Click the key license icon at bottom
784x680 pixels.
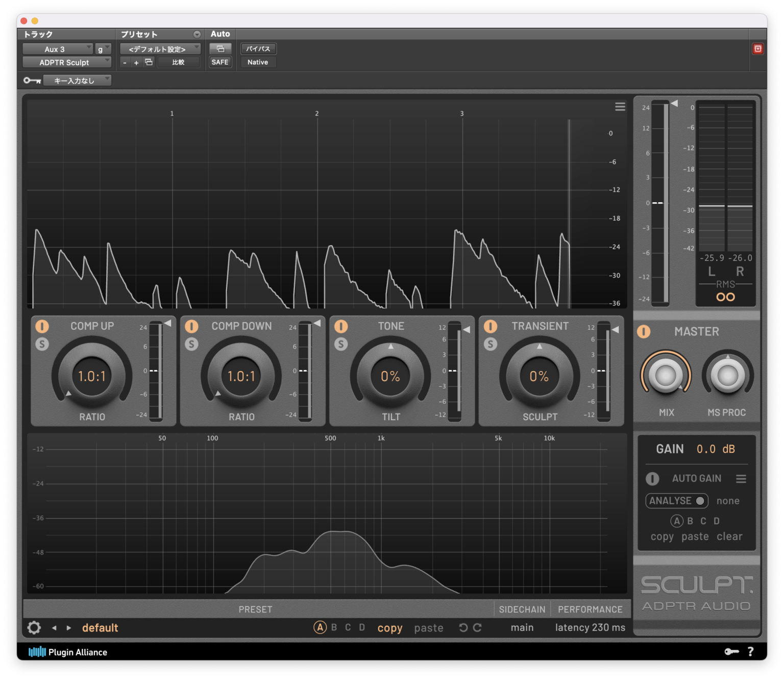[x=731, y=652]
